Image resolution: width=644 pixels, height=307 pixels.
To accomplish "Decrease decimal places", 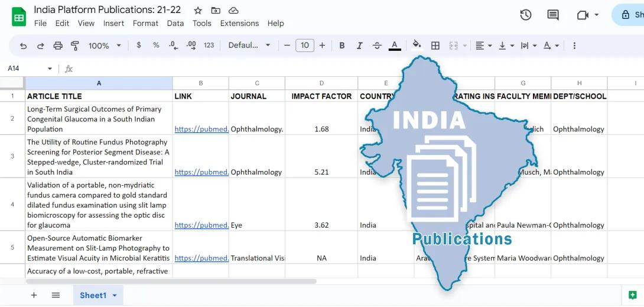I will point(174,46).
